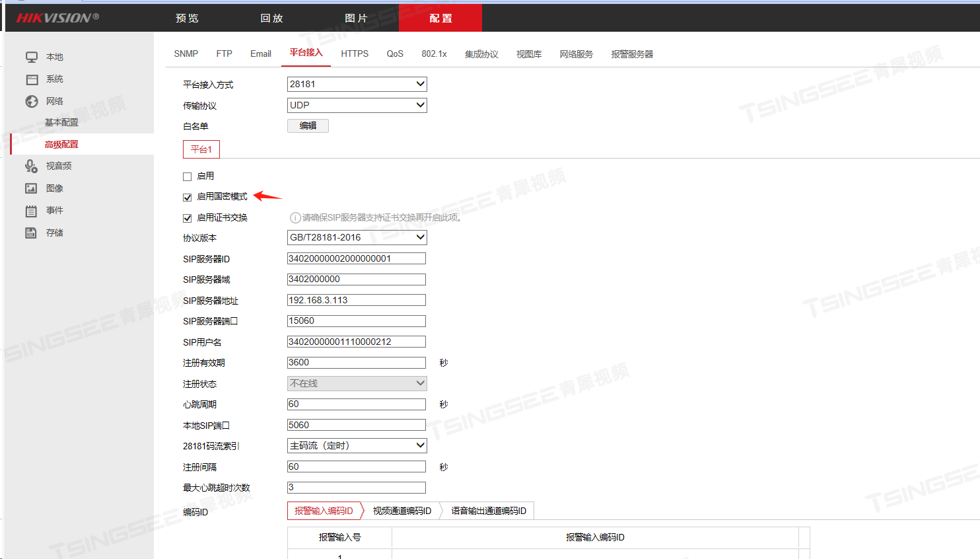980x559 pixels.
Task: Toggle the 启用证书交换 checkbox
Action: (x=188, y=218)
